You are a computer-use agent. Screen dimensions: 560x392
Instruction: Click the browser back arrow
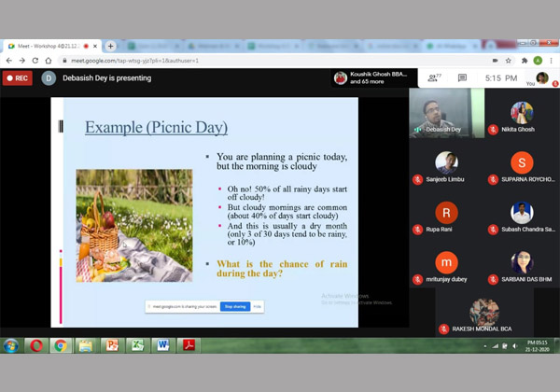click(9, 60)
